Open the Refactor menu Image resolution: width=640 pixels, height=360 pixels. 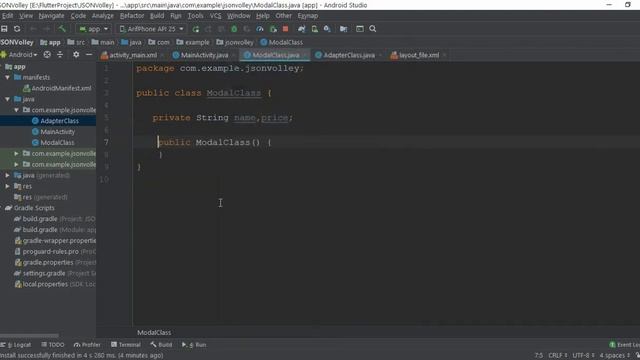(x=131, y=16)
